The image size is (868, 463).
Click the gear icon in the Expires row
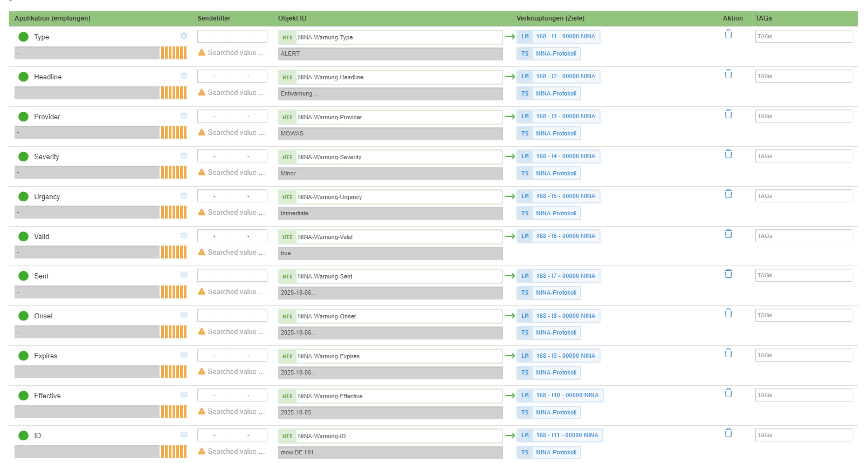pyautogui.click(x=184, y=355)
